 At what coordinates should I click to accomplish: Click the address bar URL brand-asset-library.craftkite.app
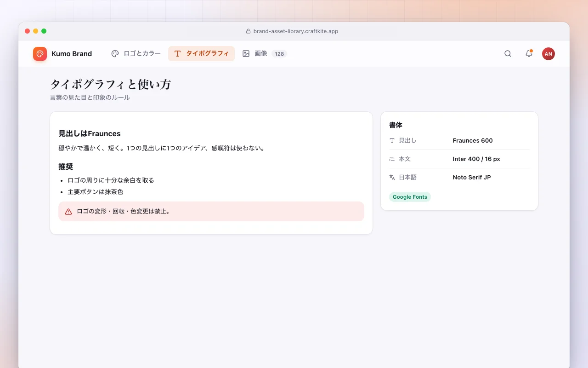296,31
